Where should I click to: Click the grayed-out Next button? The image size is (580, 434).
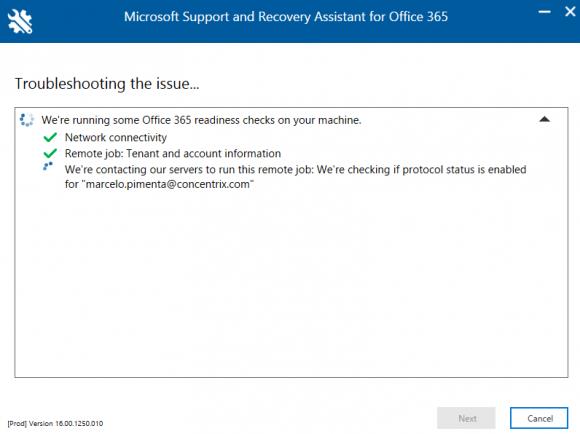(466, 418)
